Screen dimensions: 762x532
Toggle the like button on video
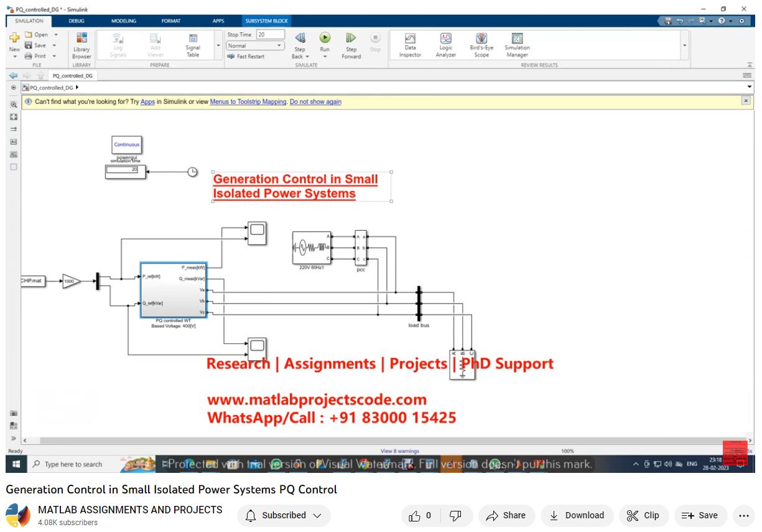tap(420, 515)
